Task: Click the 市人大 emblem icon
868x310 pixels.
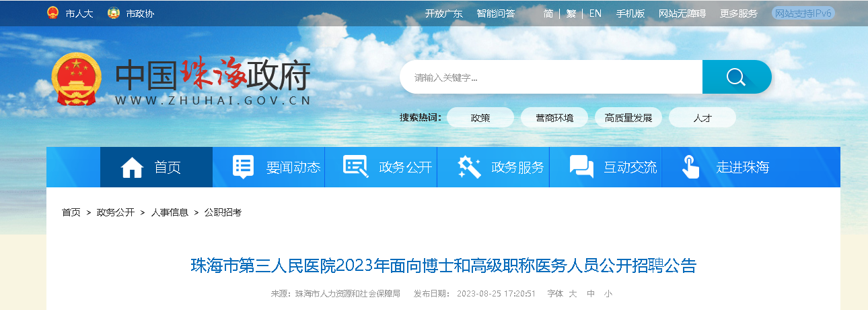Action: click(x=52, y=13)
